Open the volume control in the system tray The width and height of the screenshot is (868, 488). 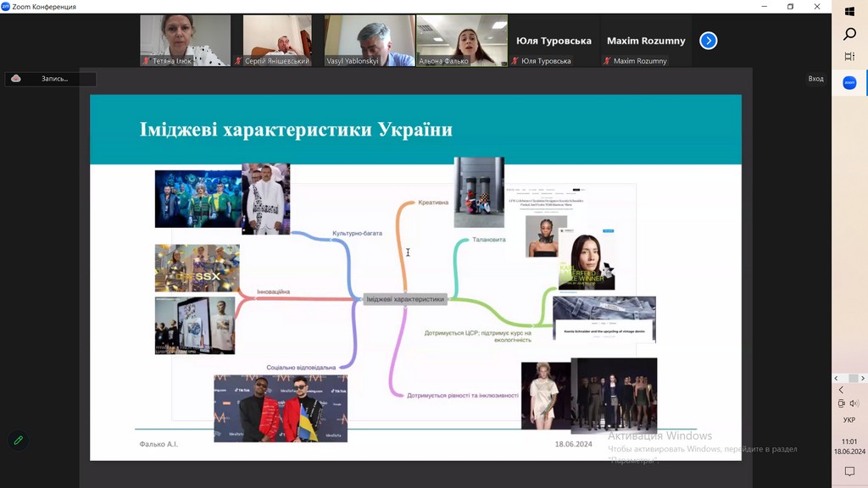[x=854, y=403]
